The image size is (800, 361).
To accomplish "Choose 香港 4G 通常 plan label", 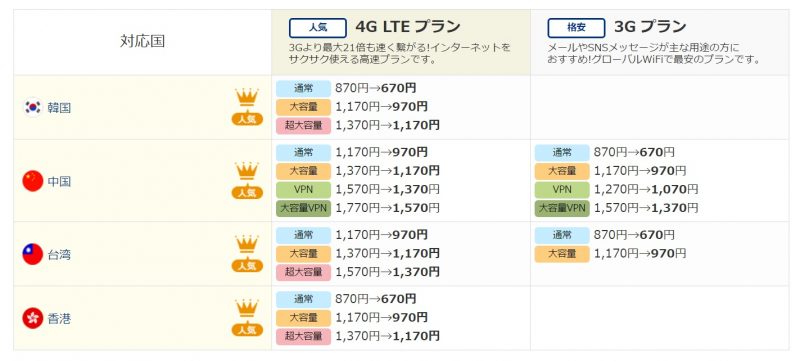I will pyautogui.click(x=304, y=299).
